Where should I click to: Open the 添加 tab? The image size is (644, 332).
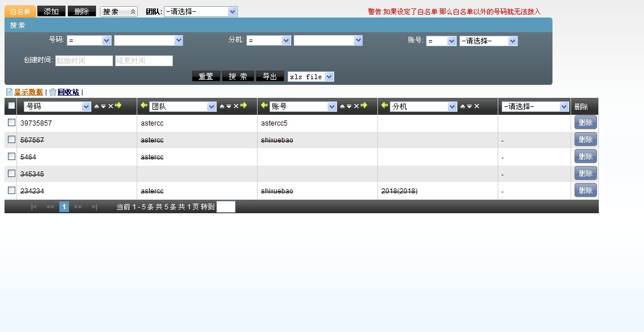[x=51, y=11]
